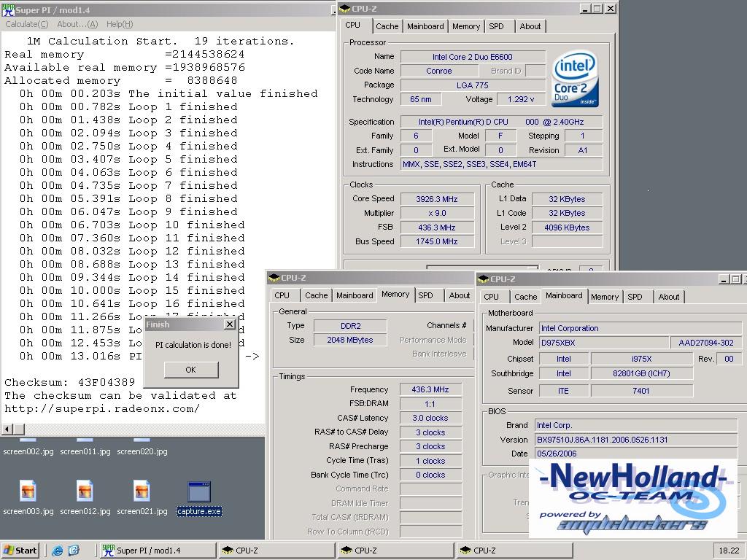Viewport: 747px width, 560px height.
Task: Select the capture.exe desktop icon
Action: coord(199,499)
